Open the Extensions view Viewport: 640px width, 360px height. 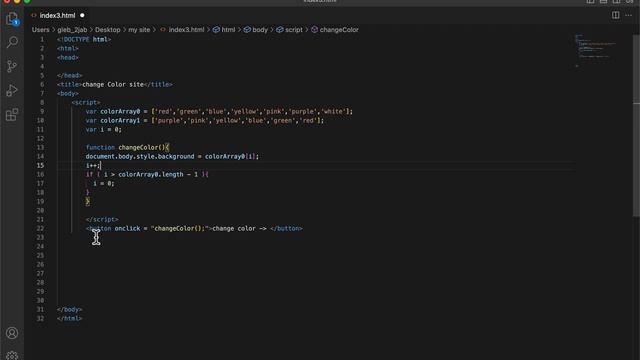pyautogui.click(x=12, y=115)
